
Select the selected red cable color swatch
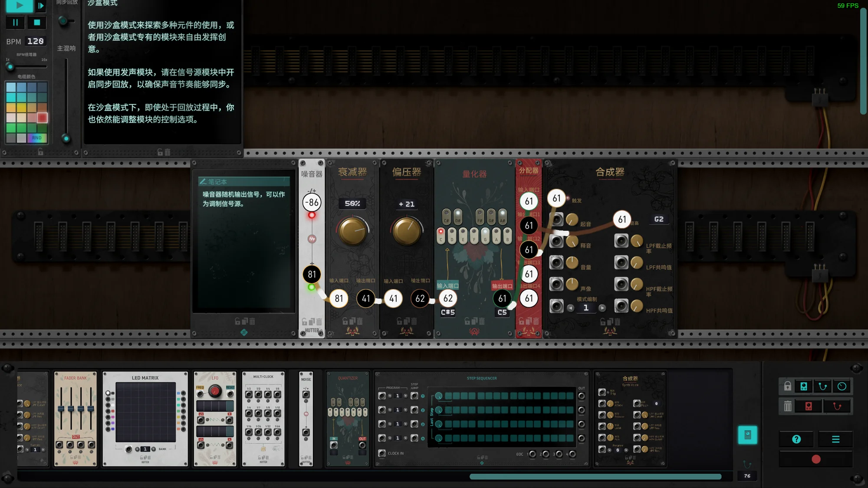[42, 118]
